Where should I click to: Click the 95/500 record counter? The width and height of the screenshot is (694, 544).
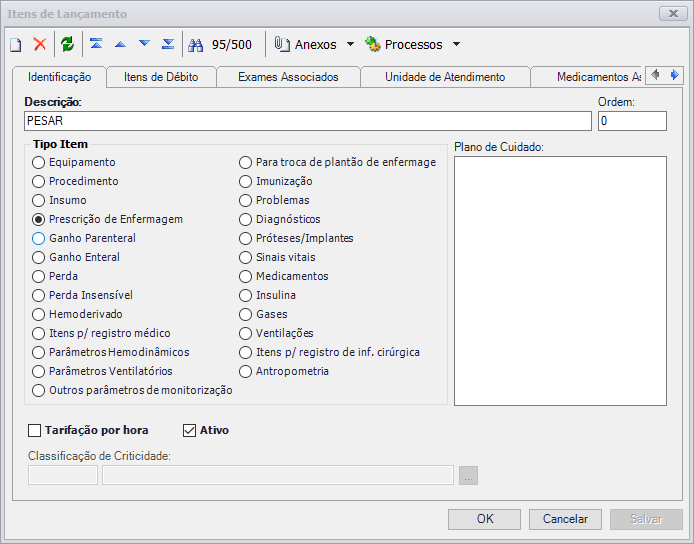point(231,45)
